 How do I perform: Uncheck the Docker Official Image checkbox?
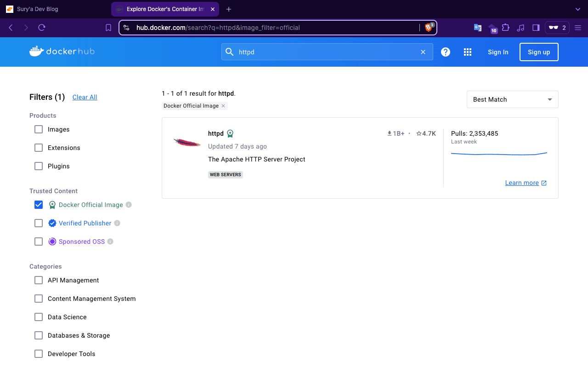click(39, 205)
